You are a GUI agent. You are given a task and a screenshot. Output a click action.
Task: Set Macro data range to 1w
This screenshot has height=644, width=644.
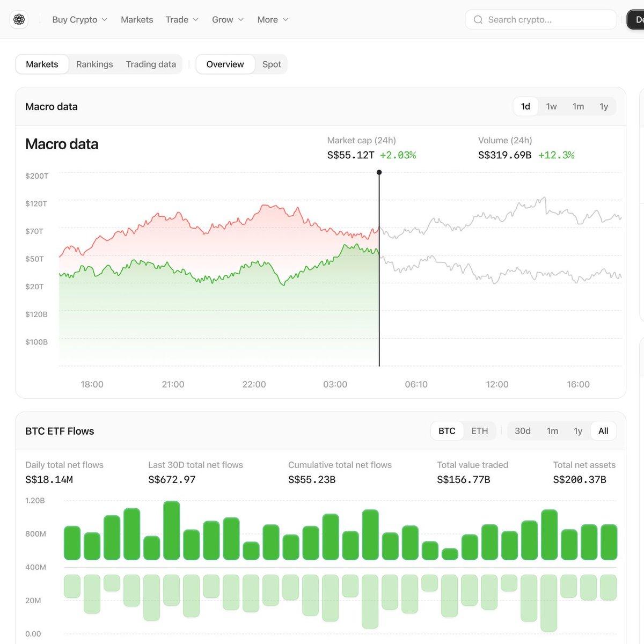click(551, 106)
